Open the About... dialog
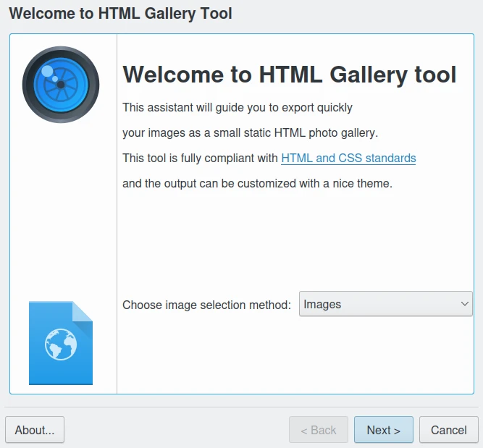Screen dimensions: 483x448 (x=35, y=430)
